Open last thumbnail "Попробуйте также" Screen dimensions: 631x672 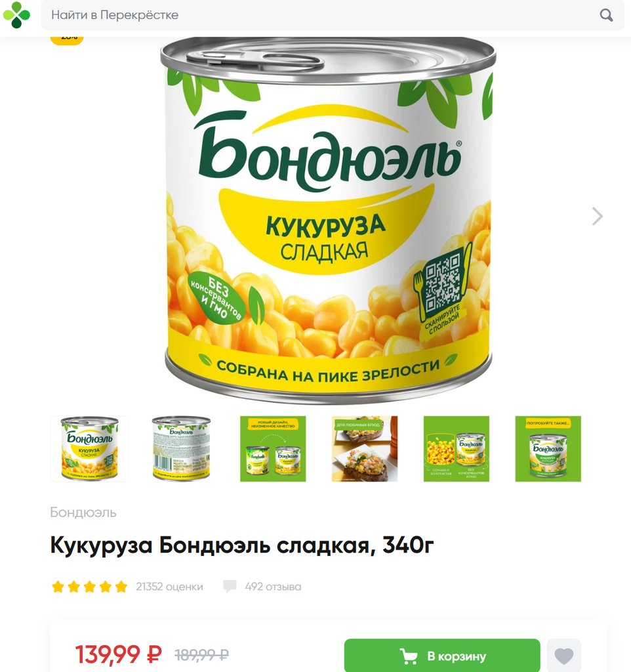548,449
